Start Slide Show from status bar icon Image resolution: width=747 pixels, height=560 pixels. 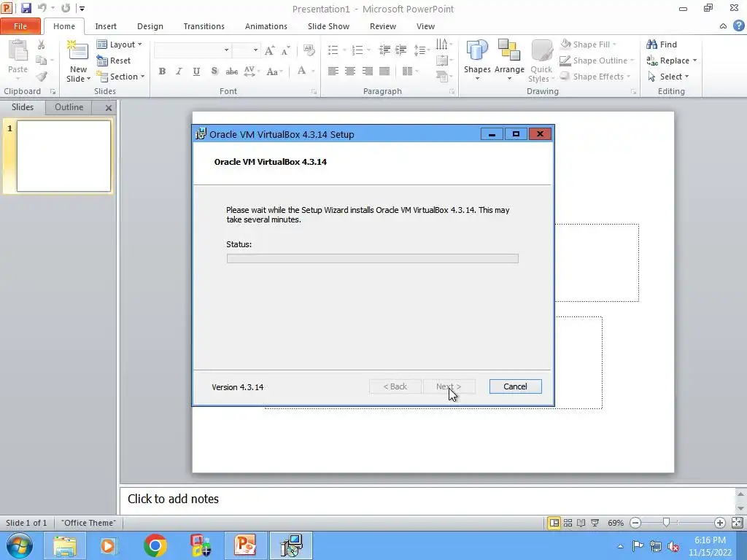(595, 523)
